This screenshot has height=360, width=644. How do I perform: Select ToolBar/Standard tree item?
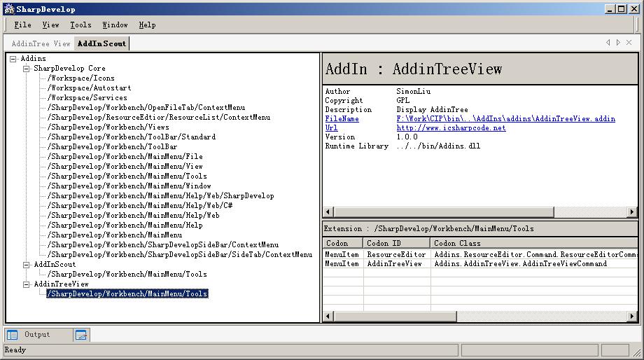[x=132, y=137]
